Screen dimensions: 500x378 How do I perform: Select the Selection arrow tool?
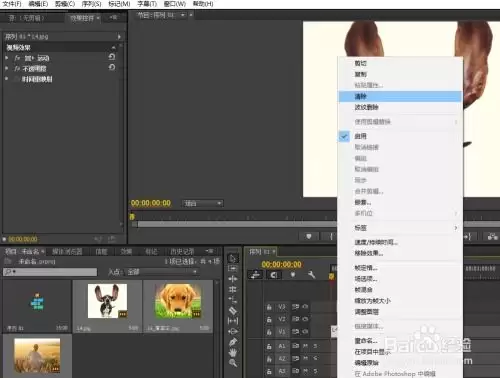tap(233, 258)
